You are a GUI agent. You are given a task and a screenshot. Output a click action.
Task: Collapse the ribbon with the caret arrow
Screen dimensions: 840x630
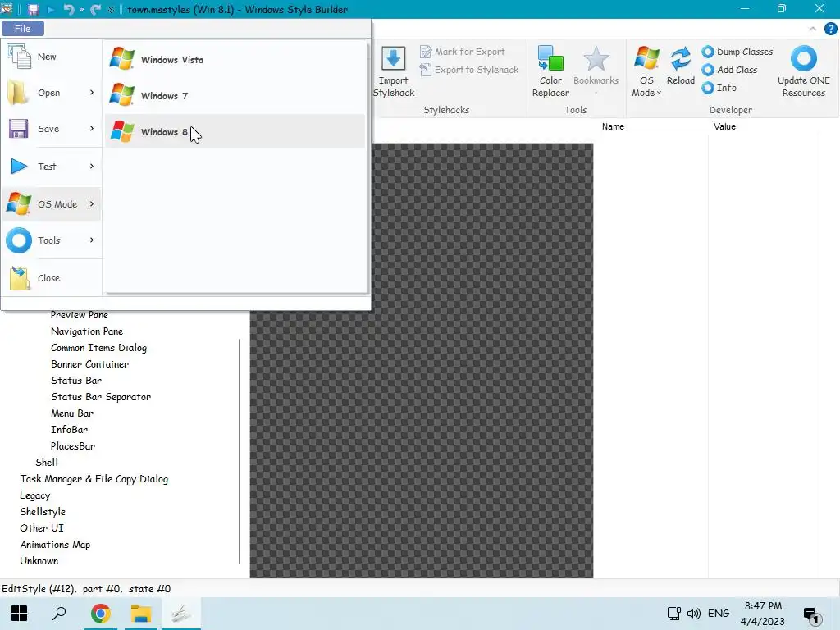[x=813, y=29]
